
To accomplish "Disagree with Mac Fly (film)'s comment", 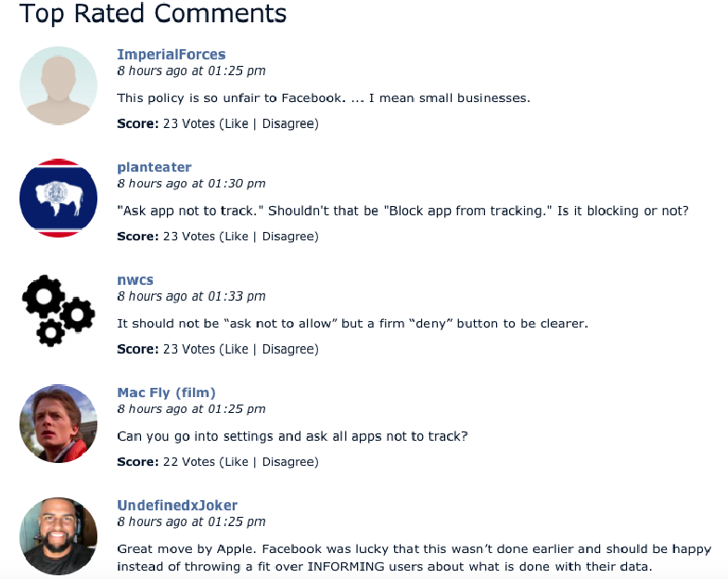I will point(287,462).
